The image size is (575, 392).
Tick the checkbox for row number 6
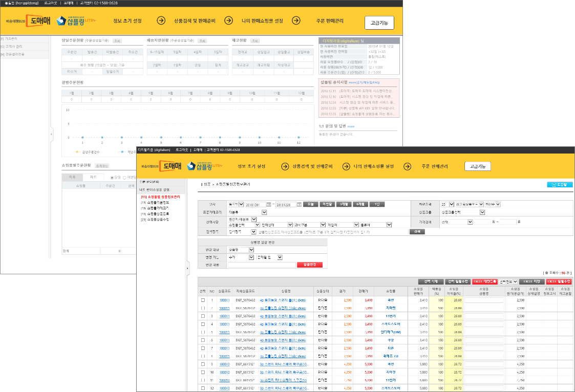point(203,340)
